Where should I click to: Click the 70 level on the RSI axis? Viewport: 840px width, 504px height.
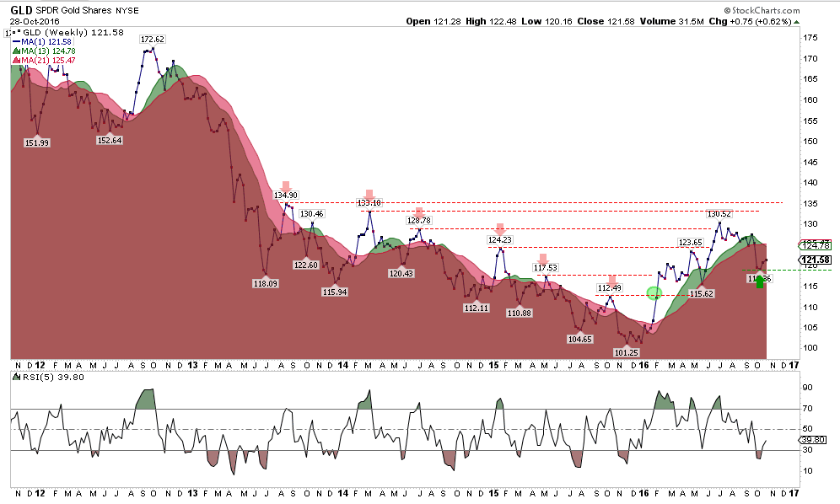tap(807, 409)
